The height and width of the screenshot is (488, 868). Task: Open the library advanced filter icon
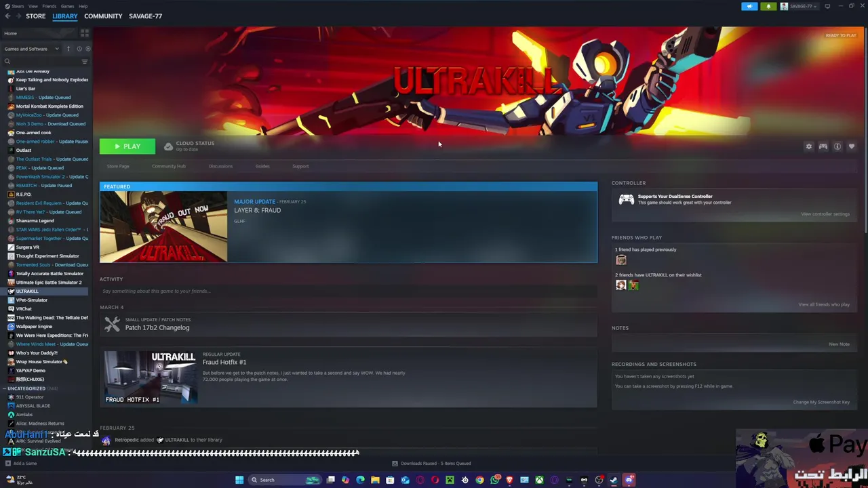point(85,62)
